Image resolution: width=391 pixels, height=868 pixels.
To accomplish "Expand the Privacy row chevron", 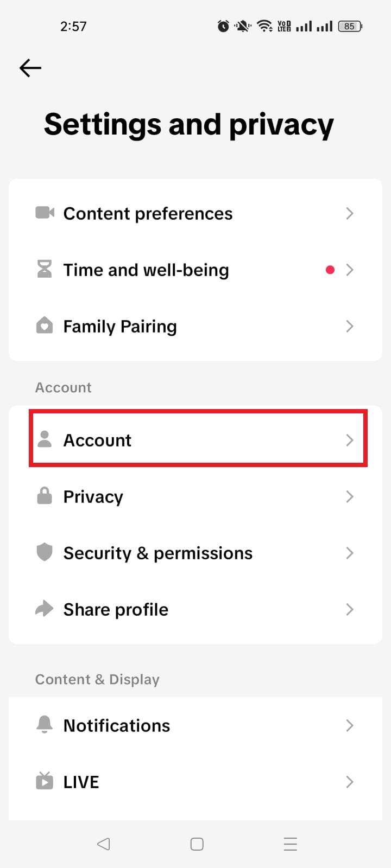I will click(350, 496).
